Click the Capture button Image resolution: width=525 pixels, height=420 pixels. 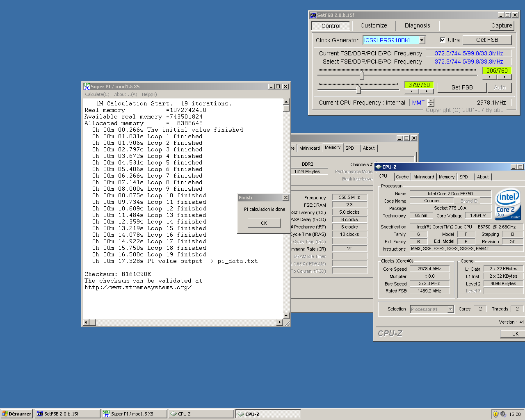[502, 25]
